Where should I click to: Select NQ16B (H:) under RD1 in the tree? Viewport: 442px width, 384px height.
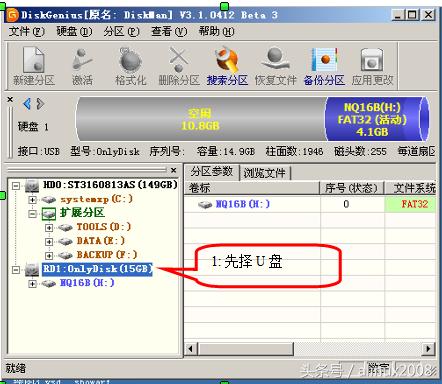87,283
